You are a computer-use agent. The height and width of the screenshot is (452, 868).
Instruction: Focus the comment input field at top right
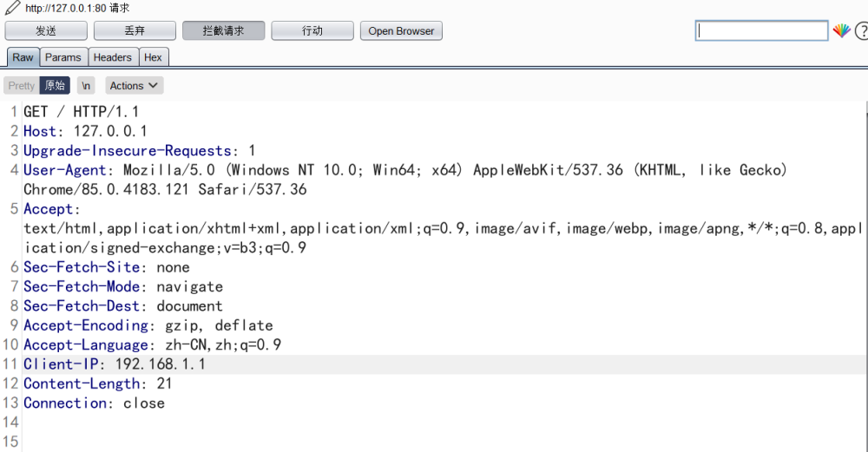(762, 31)
